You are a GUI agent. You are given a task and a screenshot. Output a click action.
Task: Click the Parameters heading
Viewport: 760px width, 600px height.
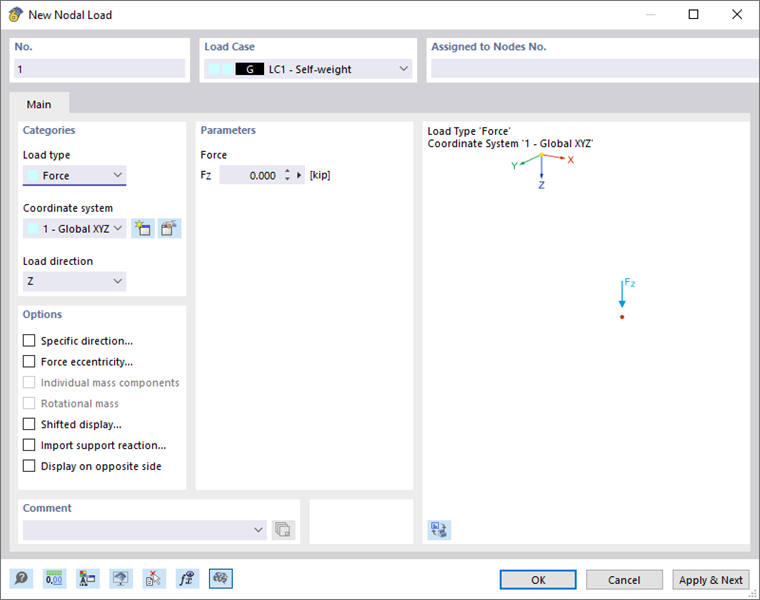228,130
